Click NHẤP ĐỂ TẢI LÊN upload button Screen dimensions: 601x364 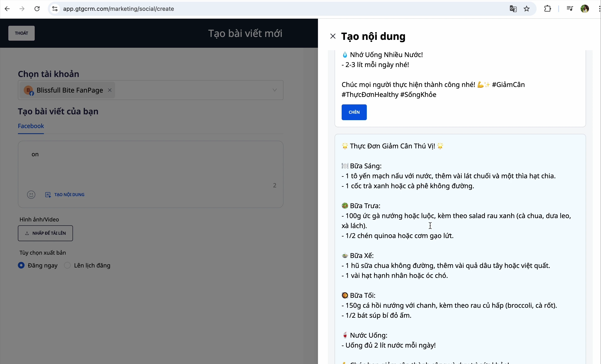click(45, 233)
